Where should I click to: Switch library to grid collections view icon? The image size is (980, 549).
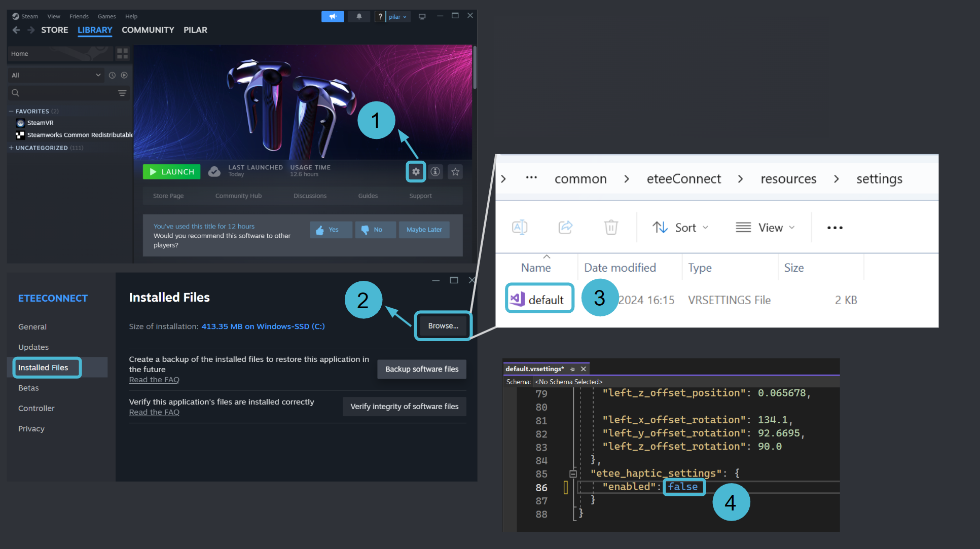122,53
